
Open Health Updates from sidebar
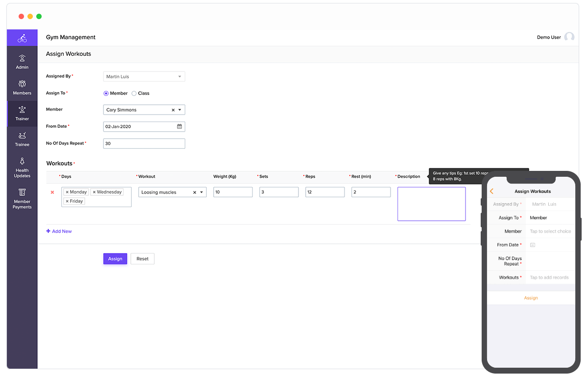(x=22, y=167)
